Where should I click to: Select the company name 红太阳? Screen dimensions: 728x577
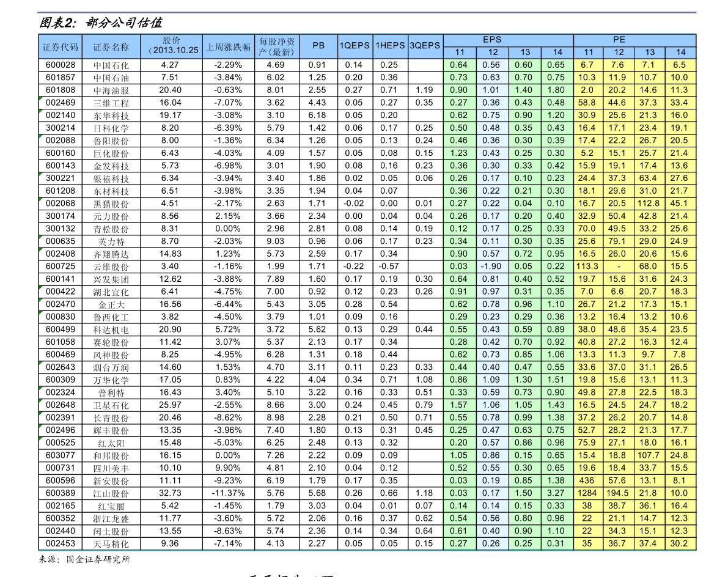111,443
